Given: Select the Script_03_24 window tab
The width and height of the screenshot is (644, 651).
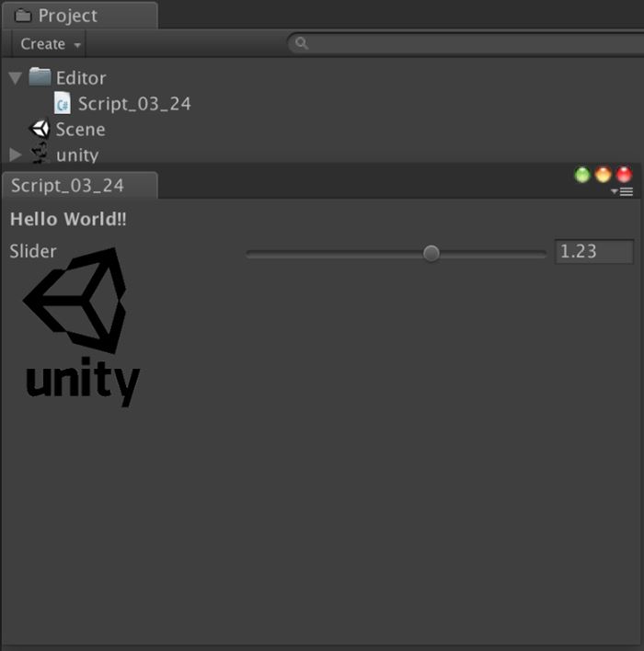Looking at the screenshot, I should (80, 185).
